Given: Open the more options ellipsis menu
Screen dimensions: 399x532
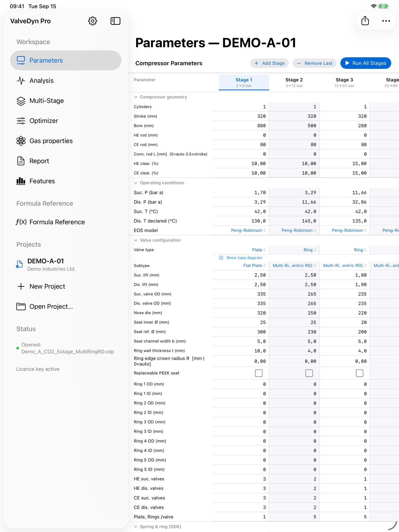Looking at the screenshot, I should click(386, 21).
